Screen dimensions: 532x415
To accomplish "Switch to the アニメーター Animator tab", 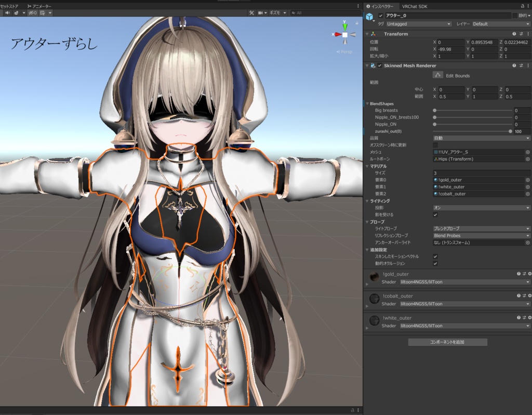I will (39, 6).
